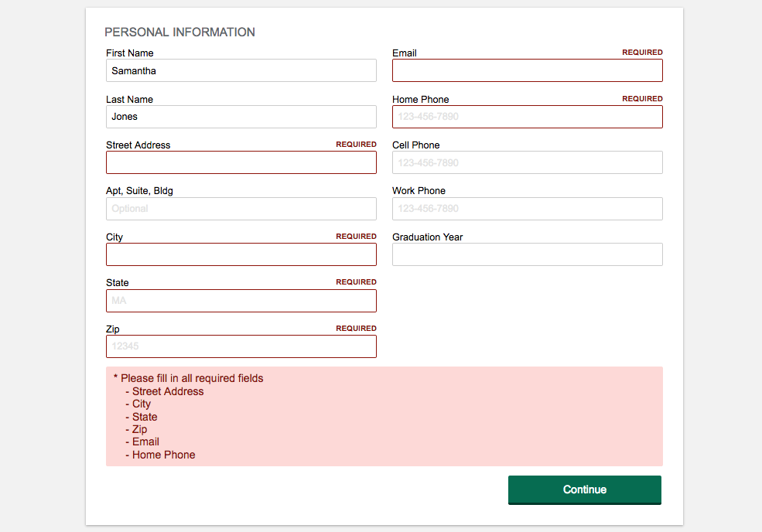The image size is (762, 532).
Task: Click the PERSONAL INFORMATION heading
Action: tap(179, 32)
